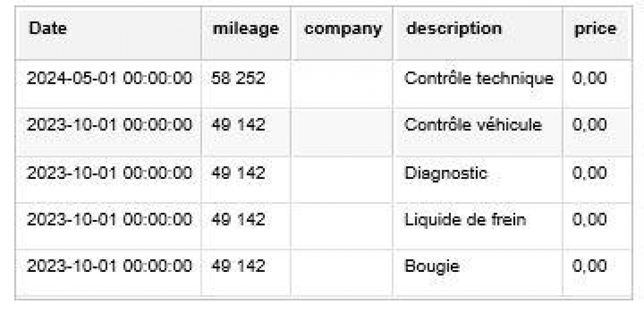The image size is (644, 313).
Task: Click the price in the Bougie row
Action: tap(589, 266)
